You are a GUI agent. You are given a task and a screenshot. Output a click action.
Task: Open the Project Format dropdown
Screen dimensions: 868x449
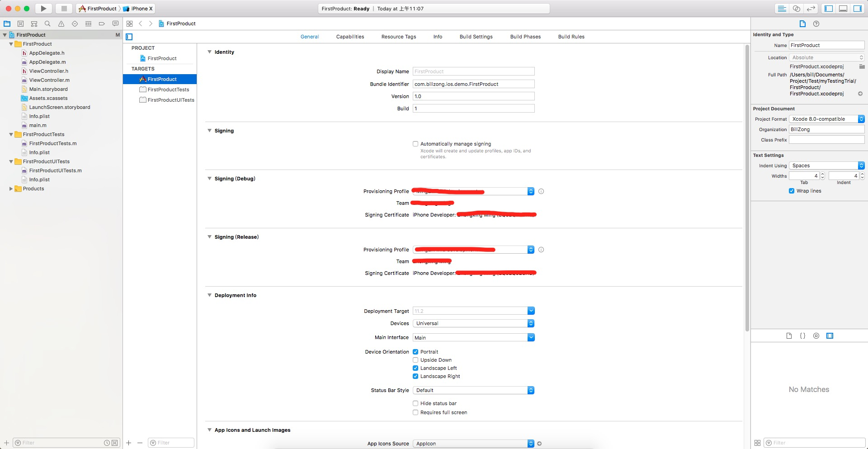coord(827,119)
